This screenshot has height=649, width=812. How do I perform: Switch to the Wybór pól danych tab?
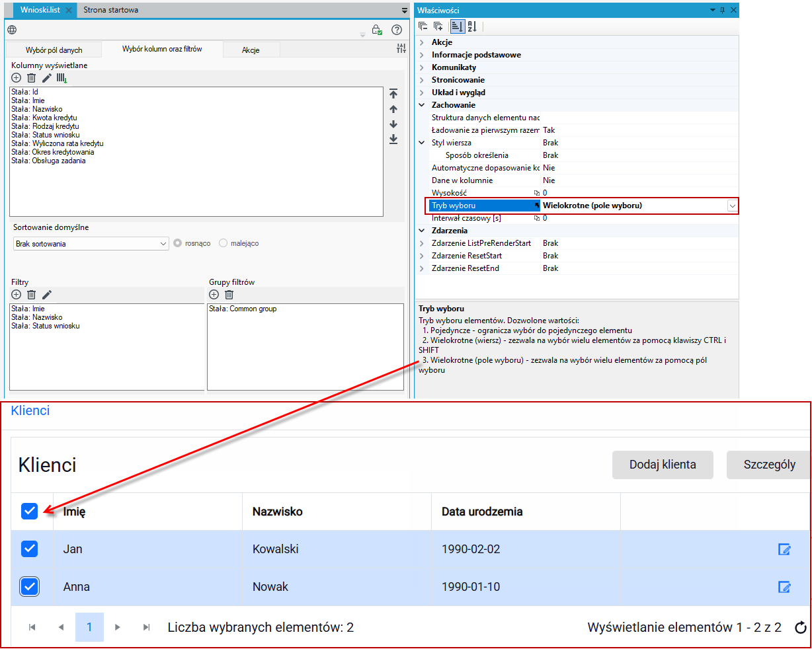[x=54, y=50]
